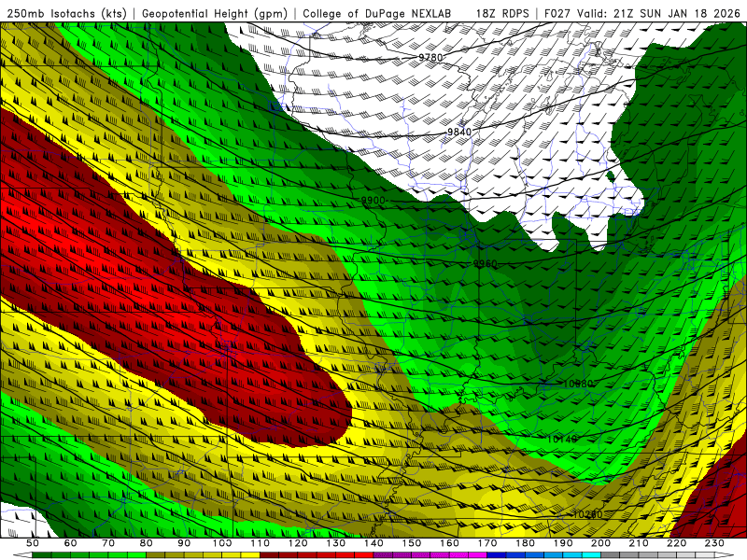The height and width of the screenshot is (560, 747).
Task: Click the 160 value on the color scale
Action: pos(449,543)
